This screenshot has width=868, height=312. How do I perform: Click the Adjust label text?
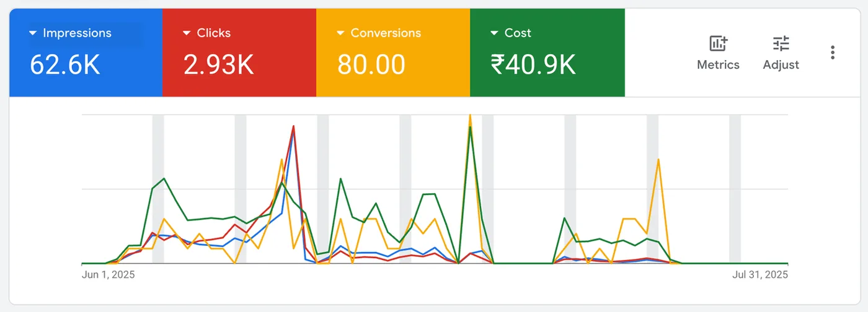[x=781, y=65]
